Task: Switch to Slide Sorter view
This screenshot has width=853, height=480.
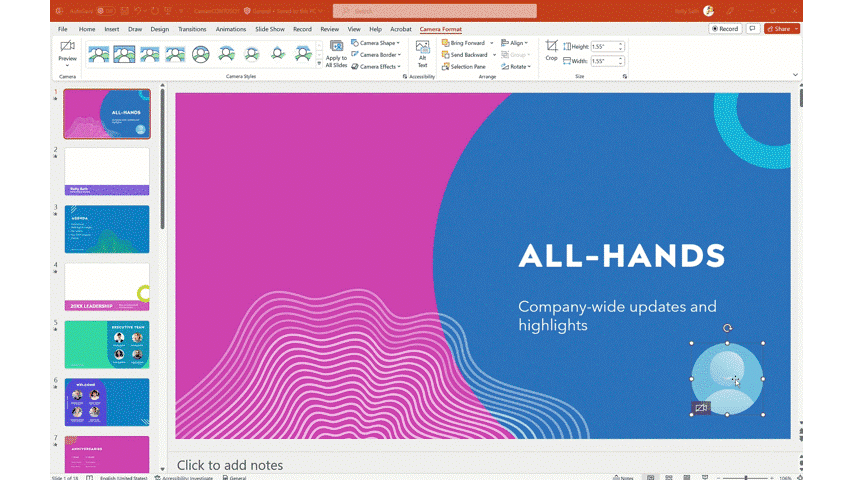Action: click(x=669, y=477)
